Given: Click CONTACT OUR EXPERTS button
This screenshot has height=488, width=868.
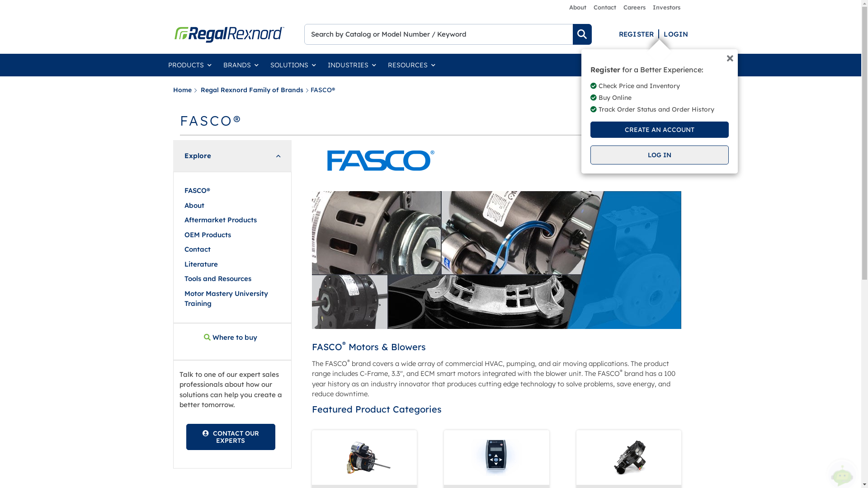Looking at the screenshot, I should [231, 437].
